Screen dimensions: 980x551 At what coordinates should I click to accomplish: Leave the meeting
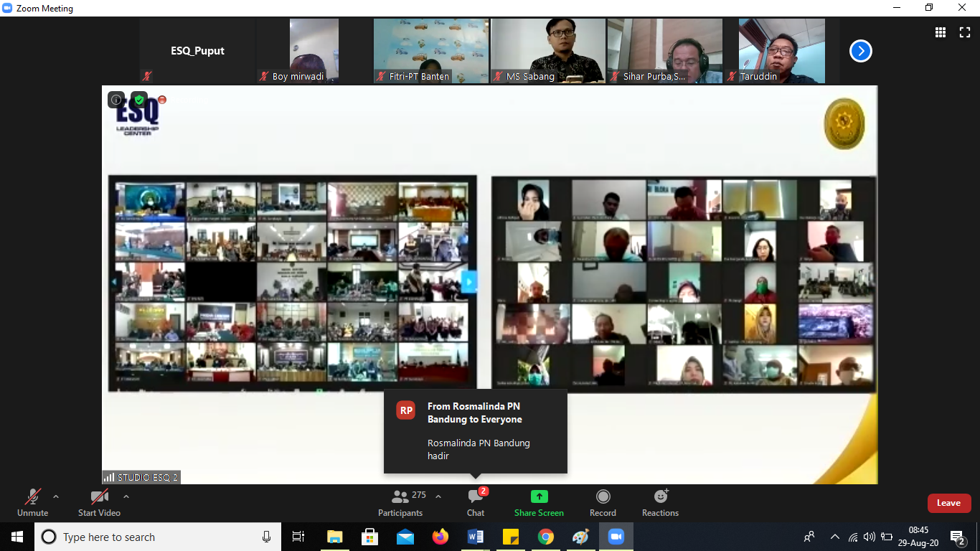click(x=948, y=503)
